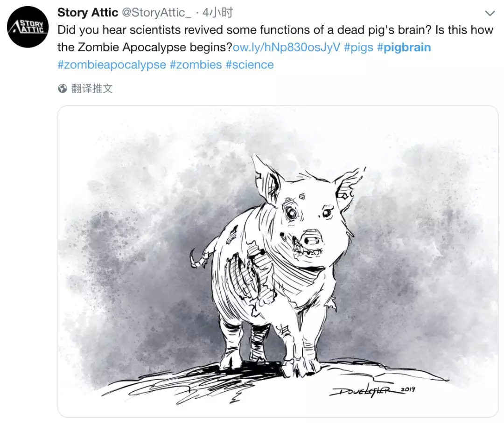This screenshot has height=423, width=504.
Task: Open the Story Attic display name
Action: click(x=87, y=13)
